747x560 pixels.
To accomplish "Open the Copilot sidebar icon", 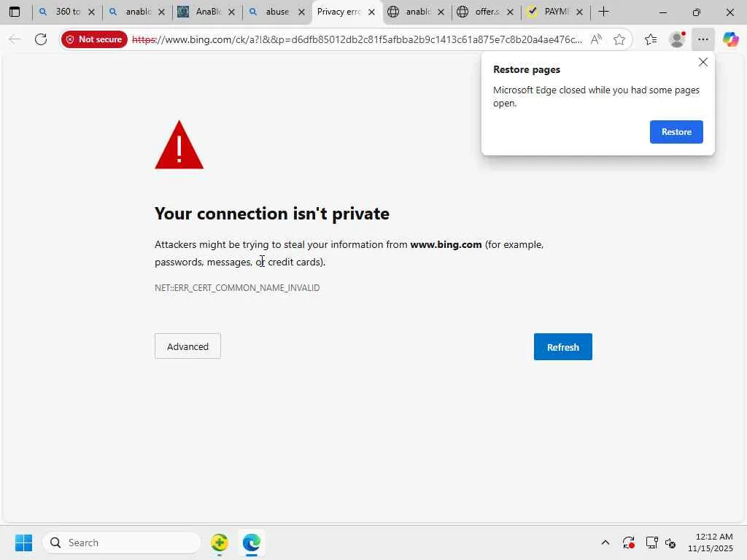I will coord(730,39).
